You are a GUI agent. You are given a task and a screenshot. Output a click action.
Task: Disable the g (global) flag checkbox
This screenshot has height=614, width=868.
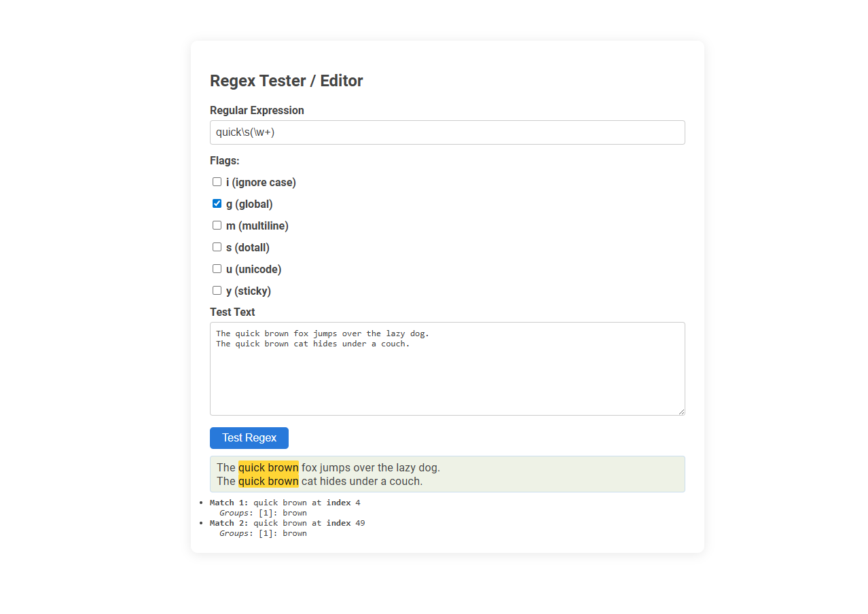tap(217, 203)
